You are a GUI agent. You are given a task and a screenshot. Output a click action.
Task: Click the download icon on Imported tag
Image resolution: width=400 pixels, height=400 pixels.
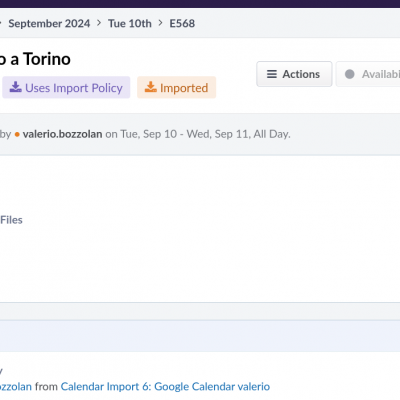tap(151, 87)
